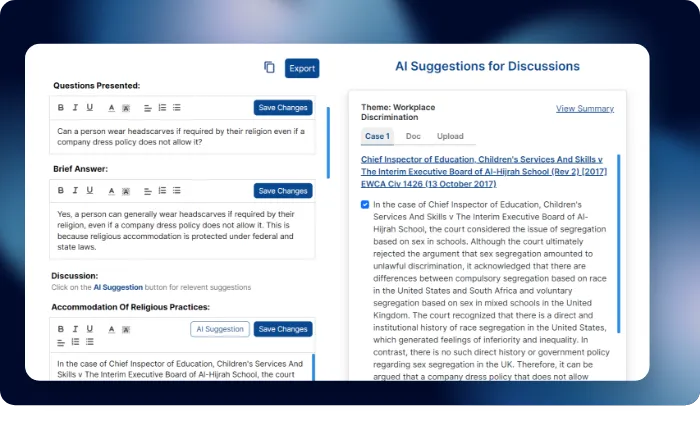The image size is (700, 421).
Task: Set text alignment in Questions Presented toolbar
Action: [148, 108]
